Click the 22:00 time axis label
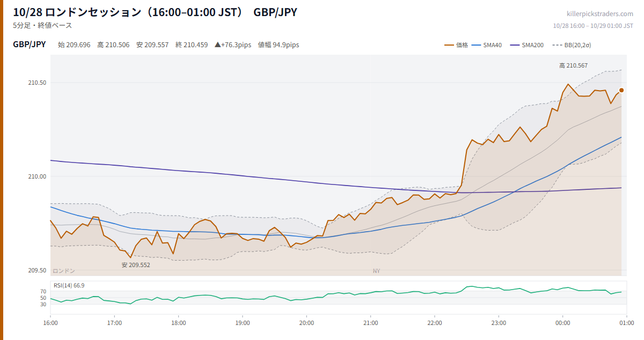The width and height of the screenshot is (644, 340). (x=435, y=323)
